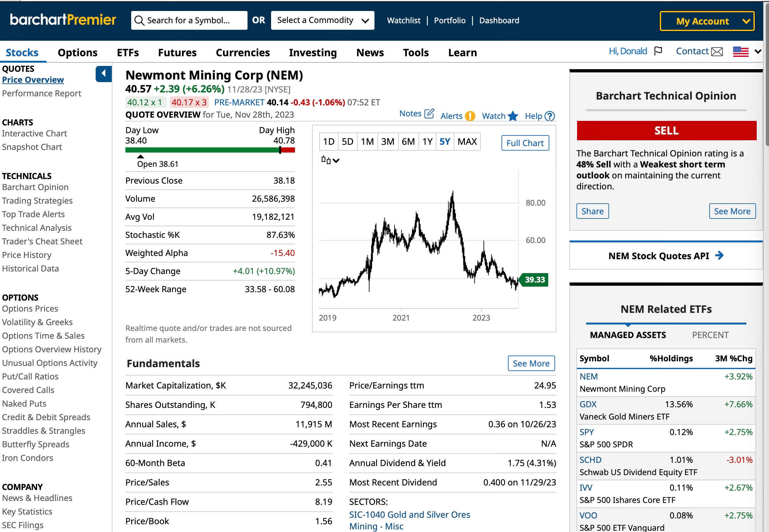This screenshot has height=532, width=769.
Task: Open the Iron Condors link
Action: 27,458
